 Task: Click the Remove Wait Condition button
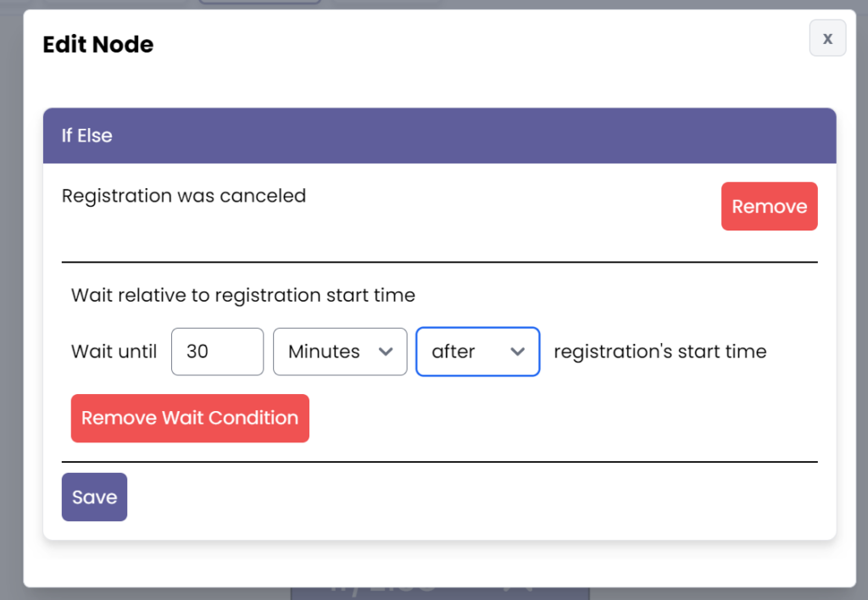click(x=190, y=418)
